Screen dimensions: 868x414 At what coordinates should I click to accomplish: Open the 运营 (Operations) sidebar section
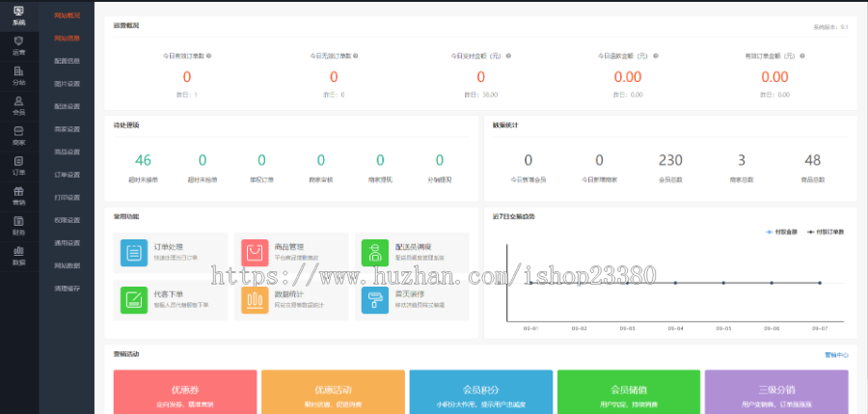coord(19,46)
